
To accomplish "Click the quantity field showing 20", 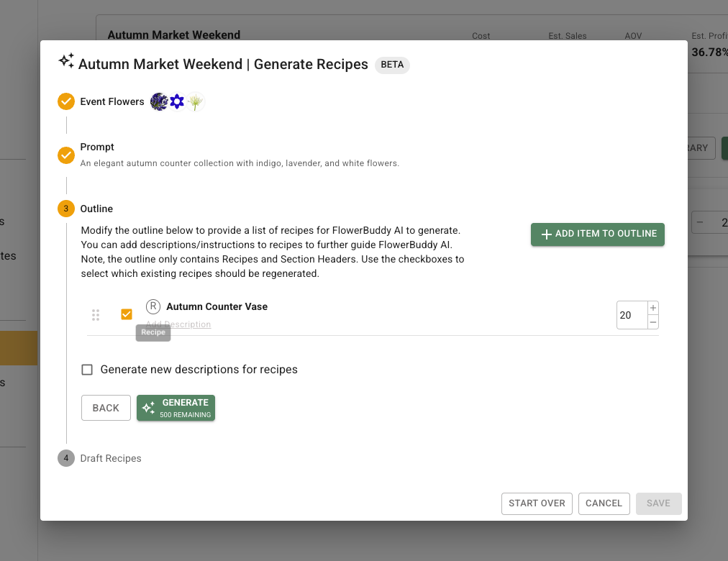I will coord(632,315).
